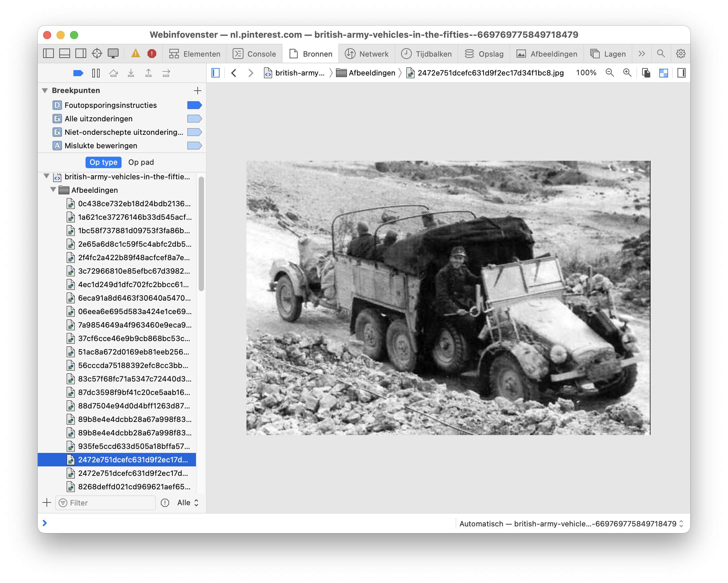Select image 0c438ce732eb18d24bdb2136
Screen dimensions: 728x583
(x=117, y=204)
